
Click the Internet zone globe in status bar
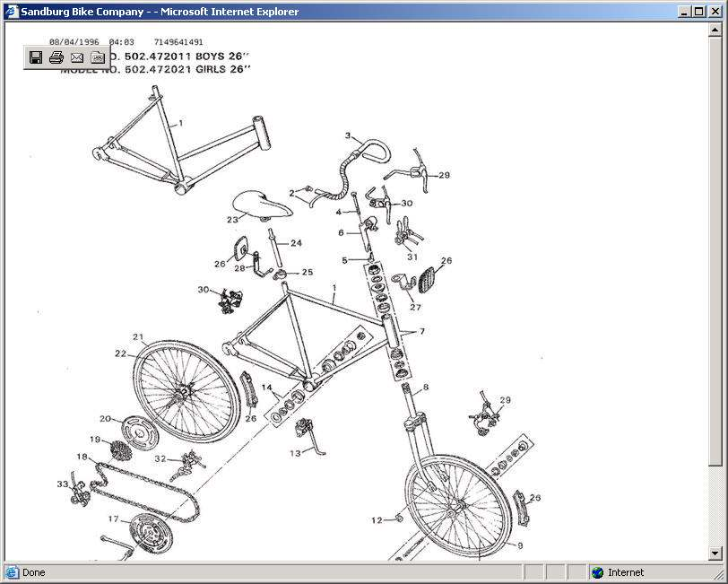click(x=598, y=572)
